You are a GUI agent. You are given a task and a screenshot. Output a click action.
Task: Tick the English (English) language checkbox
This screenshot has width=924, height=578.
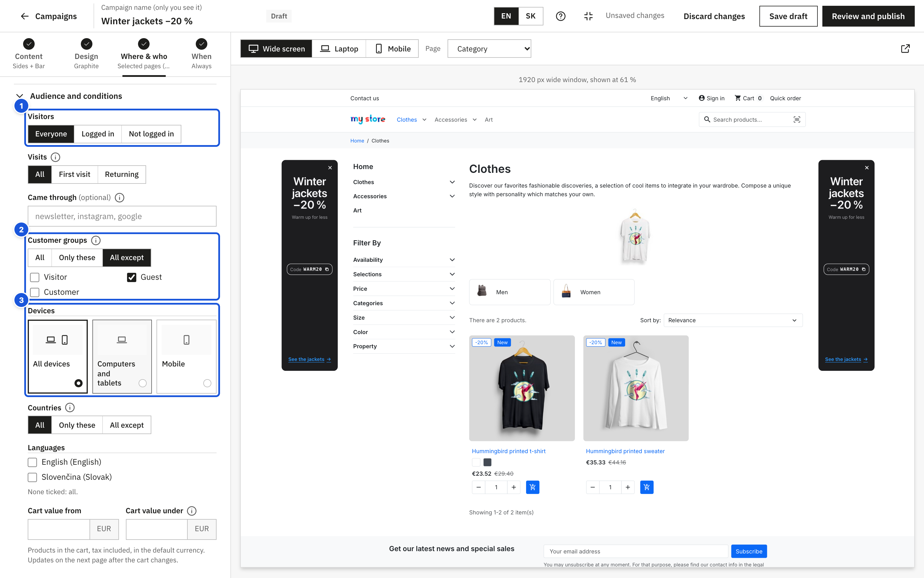pos(32,462)
